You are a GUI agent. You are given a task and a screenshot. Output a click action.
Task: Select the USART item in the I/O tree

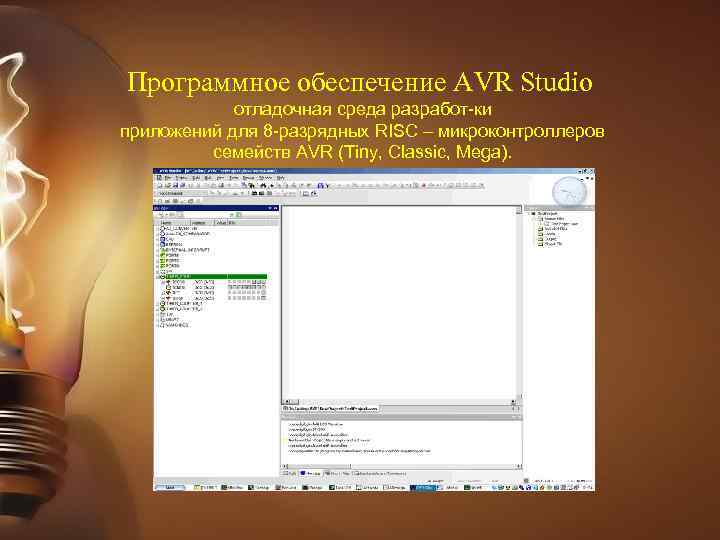(x=169, y=319)
